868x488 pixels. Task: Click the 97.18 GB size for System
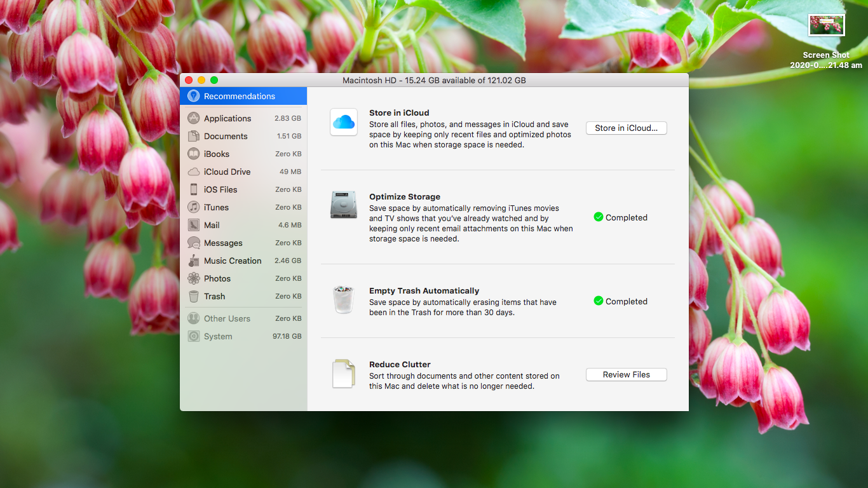click(x=287, y=336)
